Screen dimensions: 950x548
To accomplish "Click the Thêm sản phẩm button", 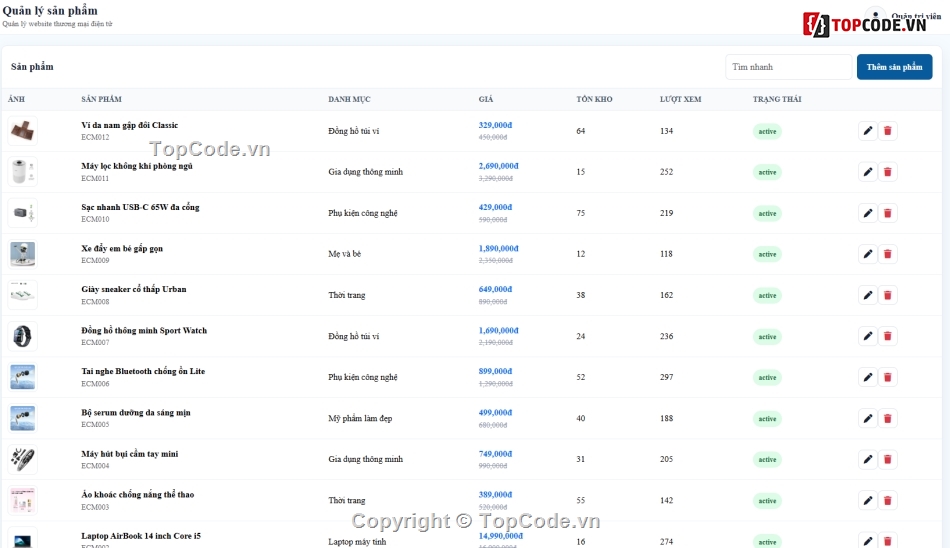I will [x=894, y=67].
